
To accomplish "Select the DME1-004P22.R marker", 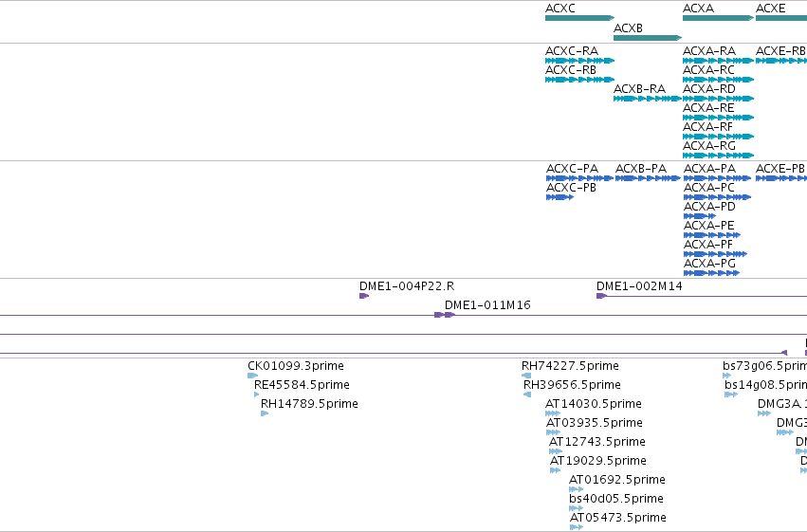I will (x=364, y=296).
